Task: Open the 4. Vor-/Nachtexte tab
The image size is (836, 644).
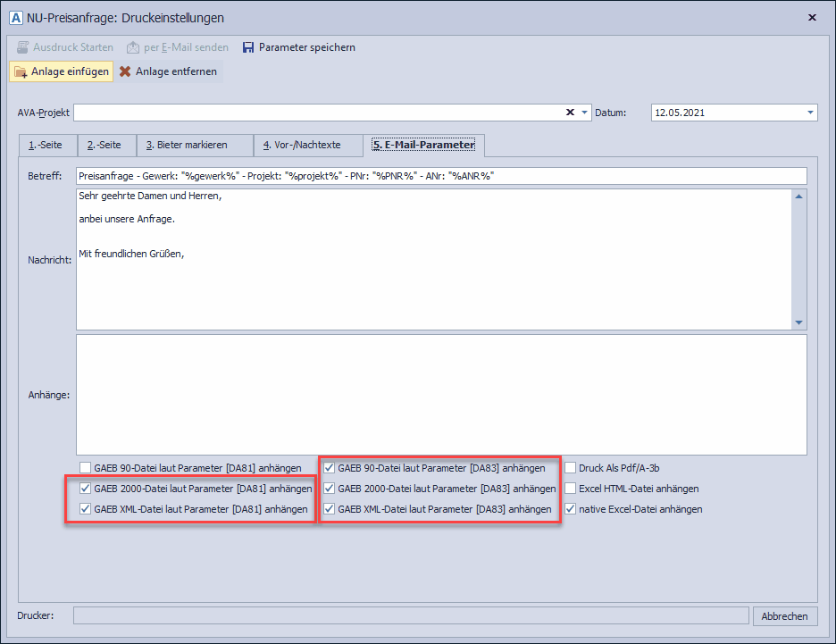Action: click(307, 145)
